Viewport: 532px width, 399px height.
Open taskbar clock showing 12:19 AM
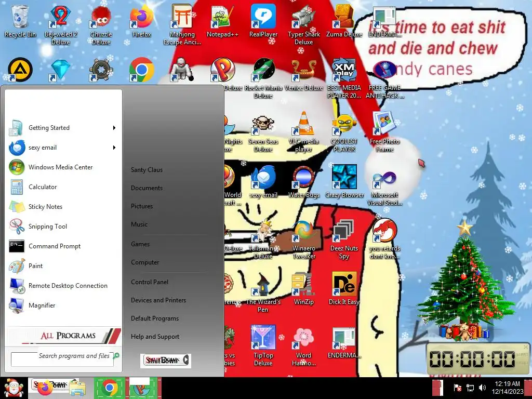click(x=507, y=388)
